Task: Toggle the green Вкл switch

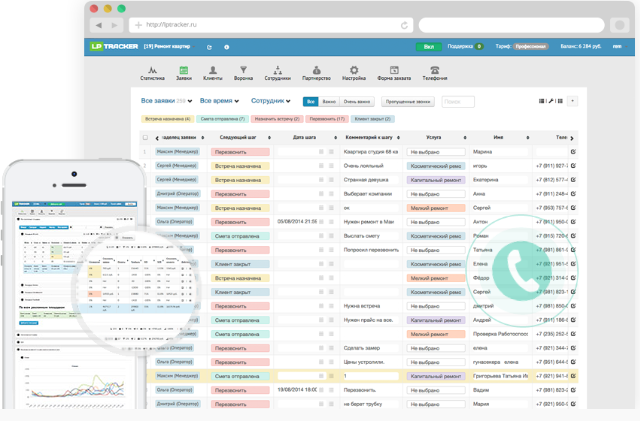Action: 428,46
